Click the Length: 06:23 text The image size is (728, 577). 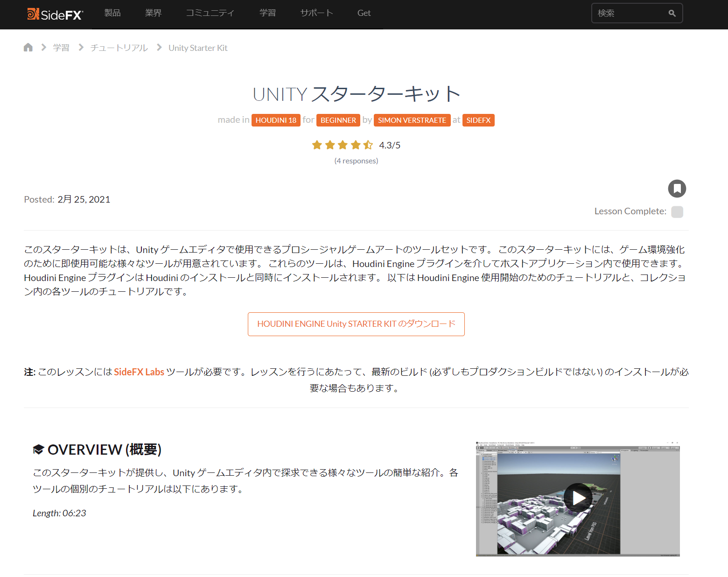pyautogui.click(x=59, y=513)
